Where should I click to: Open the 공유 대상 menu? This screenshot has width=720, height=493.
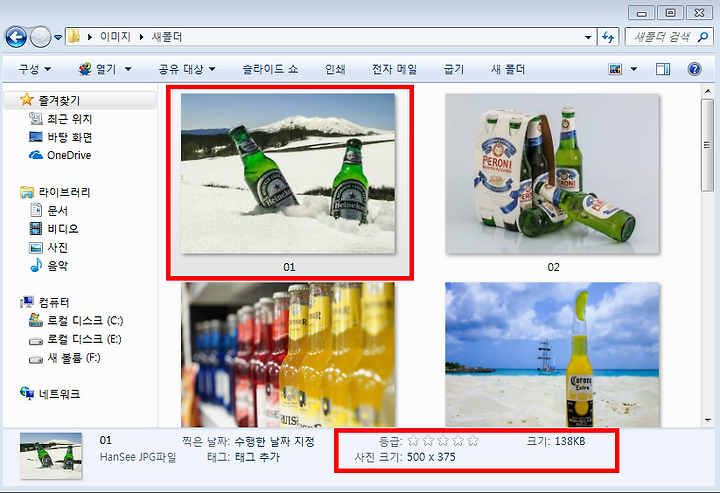187,69
